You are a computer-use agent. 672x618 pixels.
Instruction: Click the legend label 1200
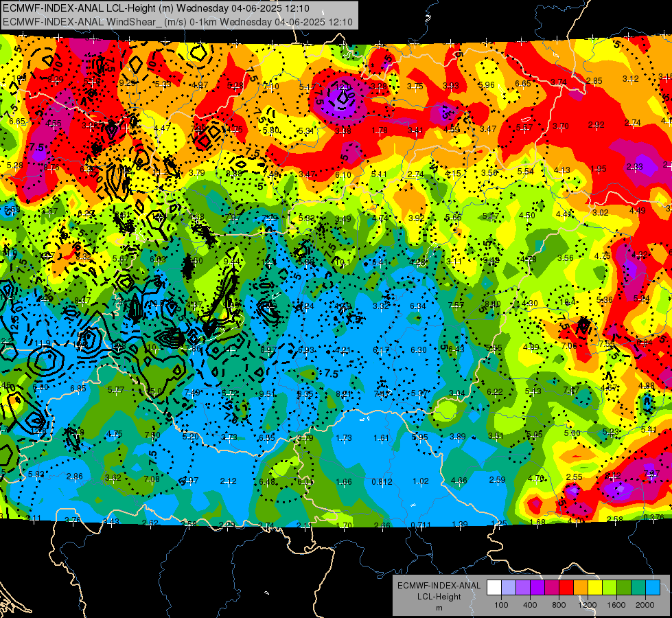pos(587,605)
